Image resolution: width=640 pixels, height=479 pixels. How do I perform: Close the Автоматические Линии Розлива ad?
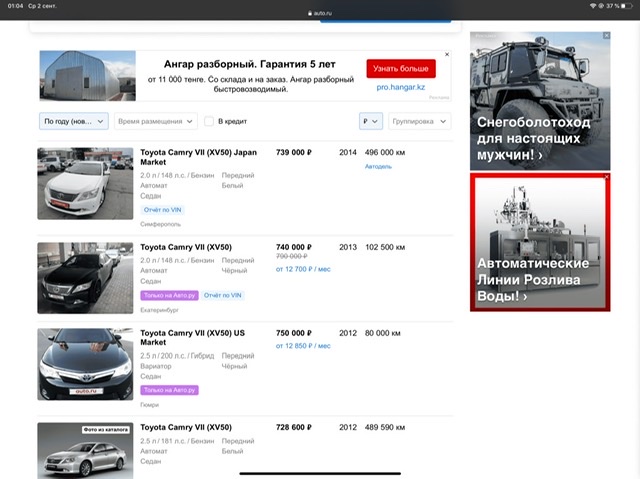click(607, 177)
